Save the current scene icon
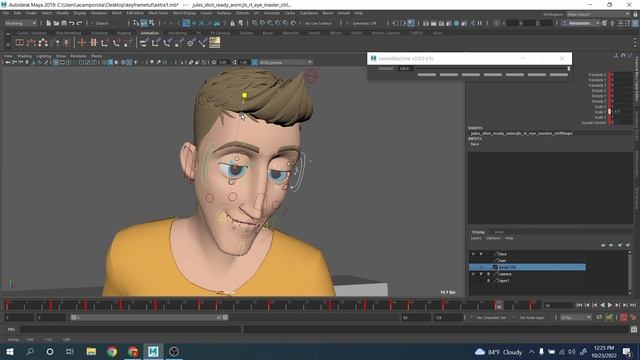The image size is (640, 360). point(64,23)
